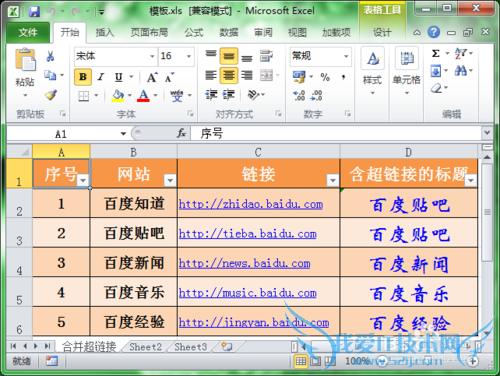The height and width of the screenshot is (376, 500).
Task: Switch to the 插入 ribbon tab
Action: click(105, 32)
